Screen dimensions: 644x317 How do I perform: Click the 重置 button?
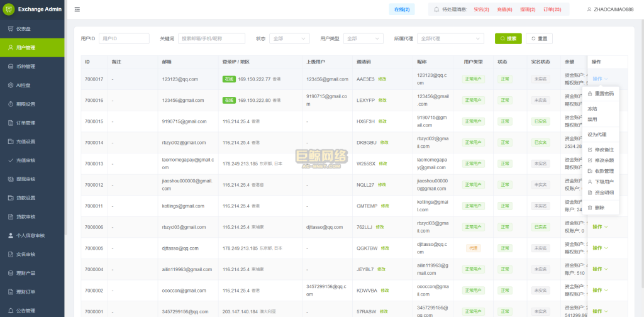[539, 38]
